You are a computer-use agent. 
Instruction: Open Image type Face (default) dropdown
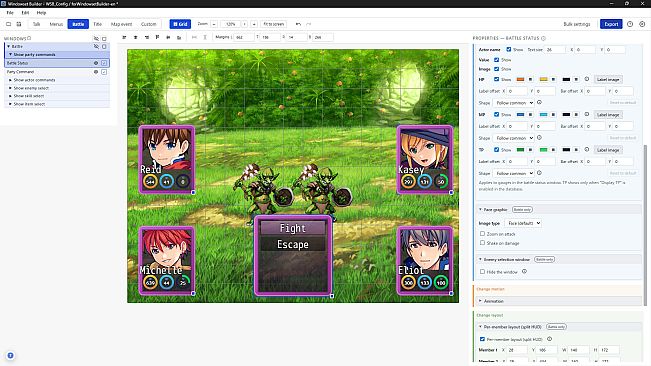coord(523,223)
